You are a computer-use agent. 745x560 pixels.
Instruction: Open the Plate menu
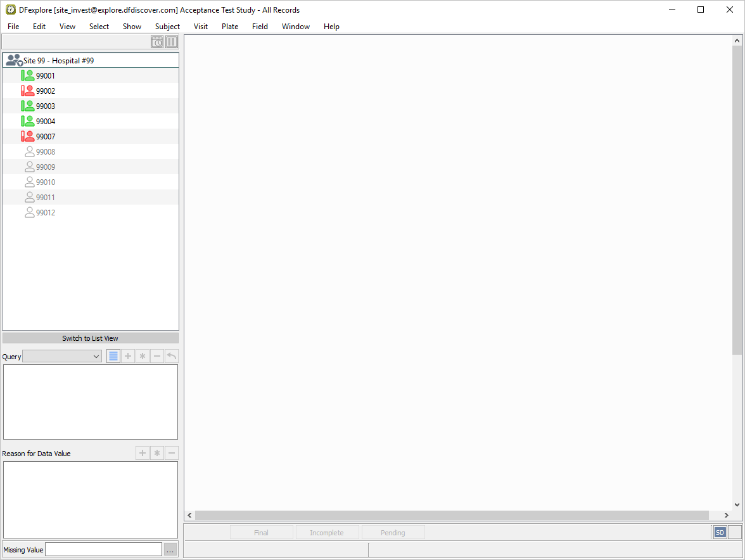point(230,27)
